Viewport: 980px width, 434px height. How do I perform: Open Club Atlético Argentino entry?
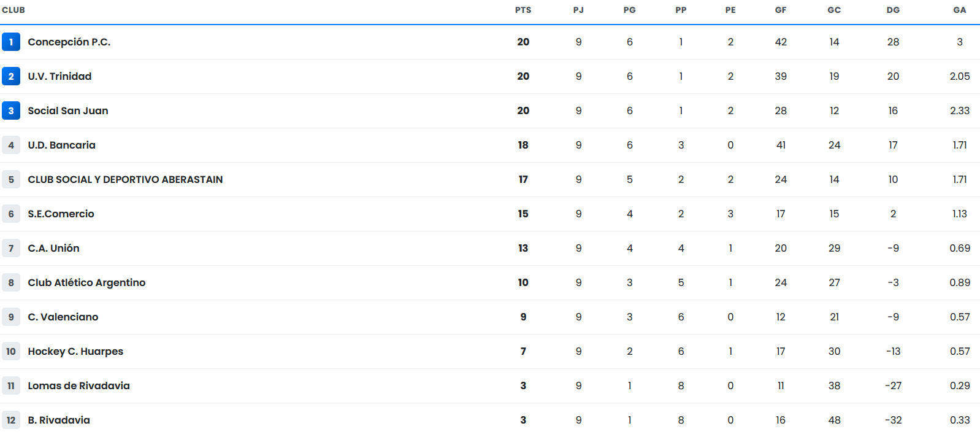(x=86, y=282)
